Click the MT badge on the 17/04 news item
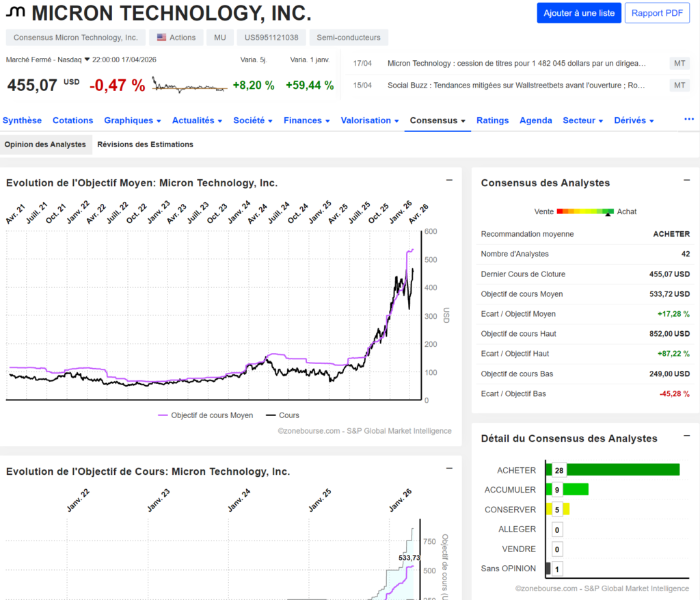 [679, 64]
